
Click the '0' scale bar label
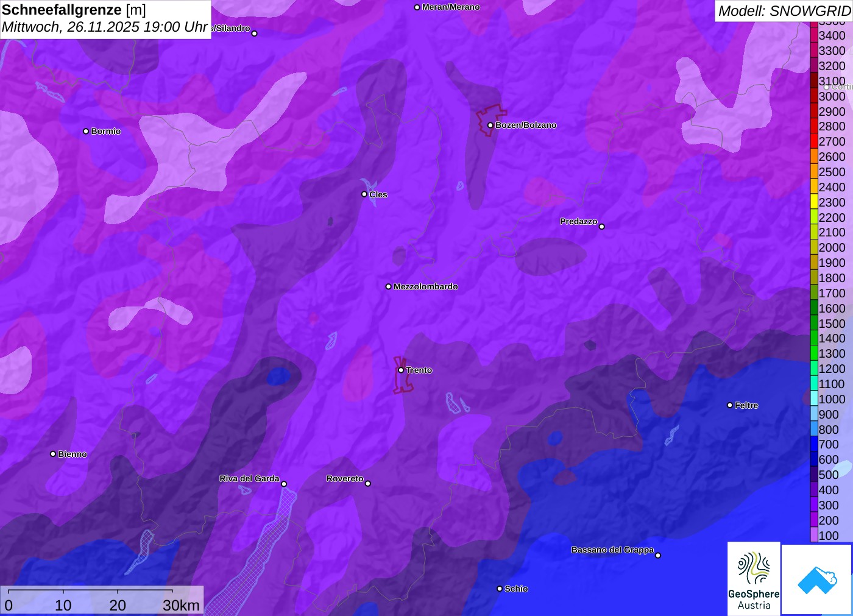[9, 606]
